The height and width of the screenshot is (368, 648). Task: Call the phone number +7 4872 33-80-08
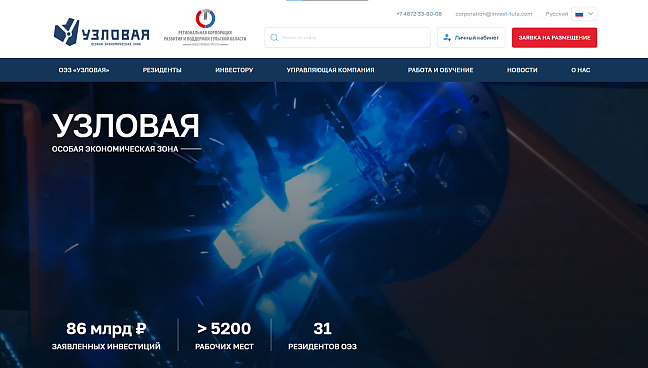tap(419, 14)
